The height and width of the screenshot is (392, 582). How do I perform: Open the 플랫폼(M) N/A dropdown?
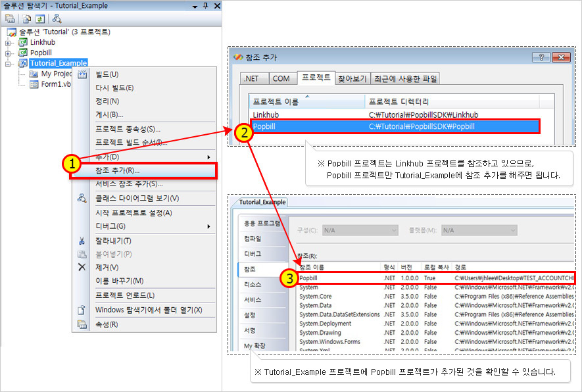click(479, 230)
